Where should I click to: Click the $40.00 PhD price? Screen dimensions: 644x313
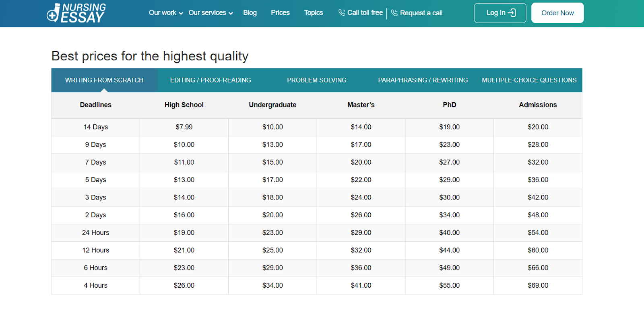point(450,233)
